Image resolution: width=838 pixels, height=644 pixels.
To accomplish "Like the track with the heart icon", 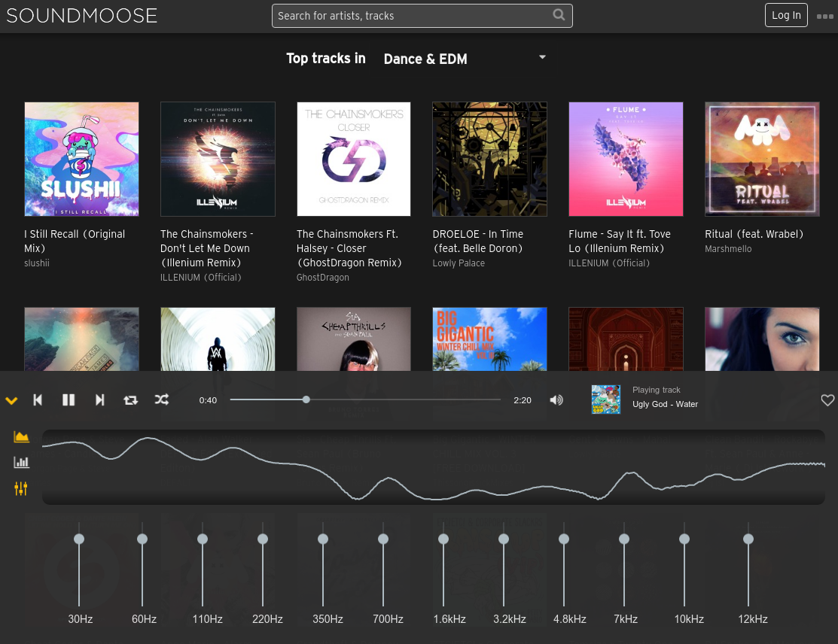I will 827,400.
